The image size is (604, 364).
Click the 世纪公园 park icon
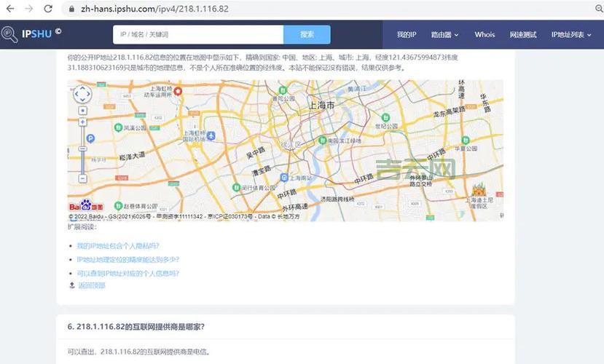(385, 117)
